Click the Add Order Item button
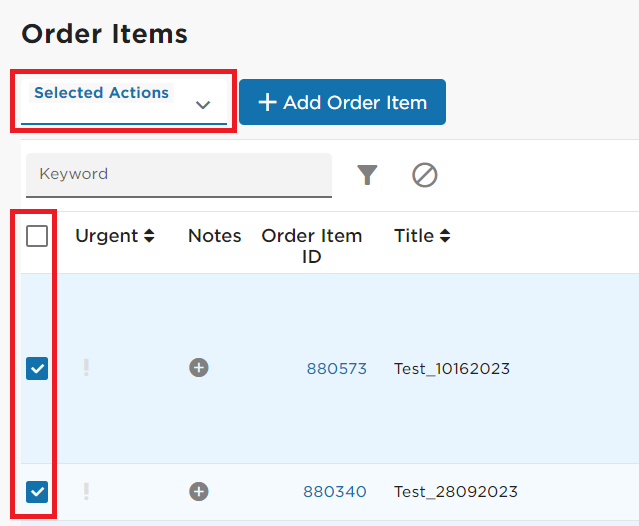 (342, 102)
